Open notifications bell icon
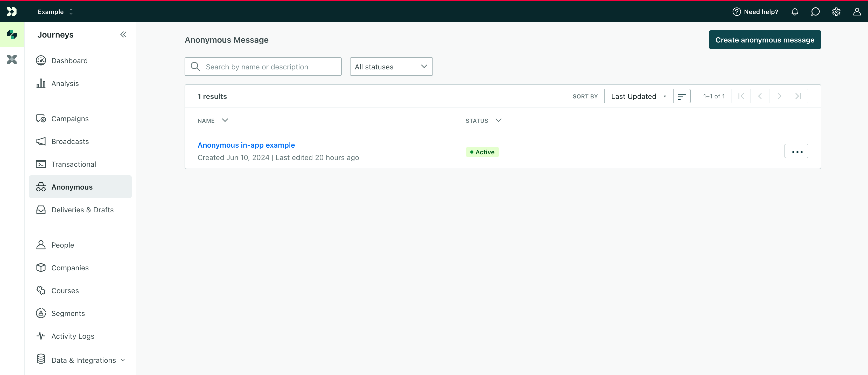This screenshot has width=868, height=375. coord(795,12)
